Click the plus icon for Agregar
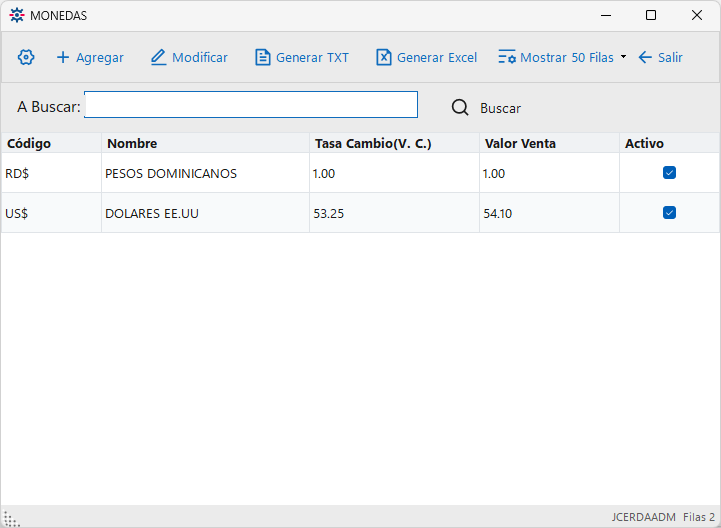The width and height of the screenshot is (721, 528). (63, 57)
